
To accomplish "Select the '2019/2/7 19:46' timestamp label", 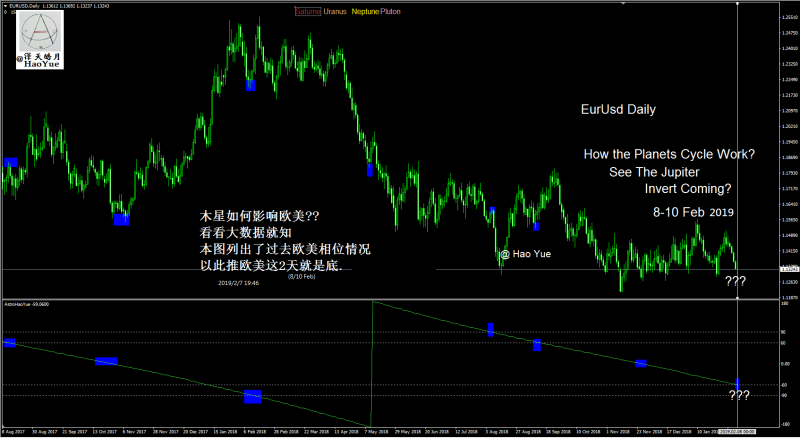I will pyautogui.click(x=238, y=283).
